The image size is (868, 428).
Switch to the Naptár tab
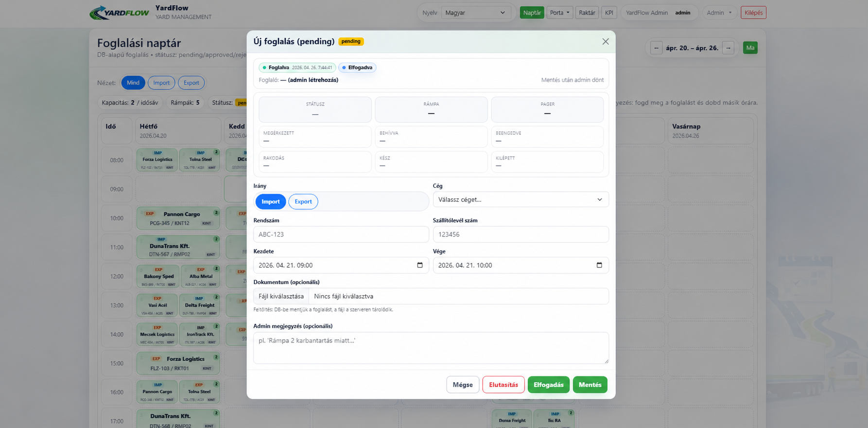pos(532,13)
